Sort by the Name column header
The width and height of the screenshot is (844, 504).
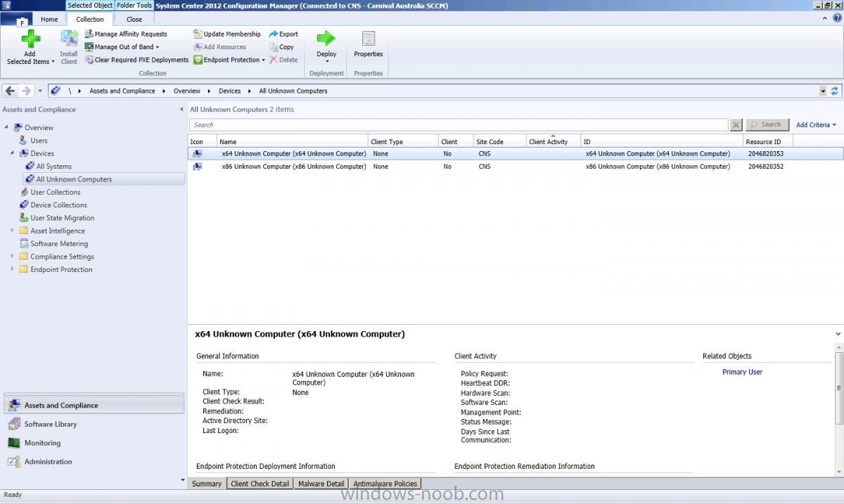click(x=293, y=141)
